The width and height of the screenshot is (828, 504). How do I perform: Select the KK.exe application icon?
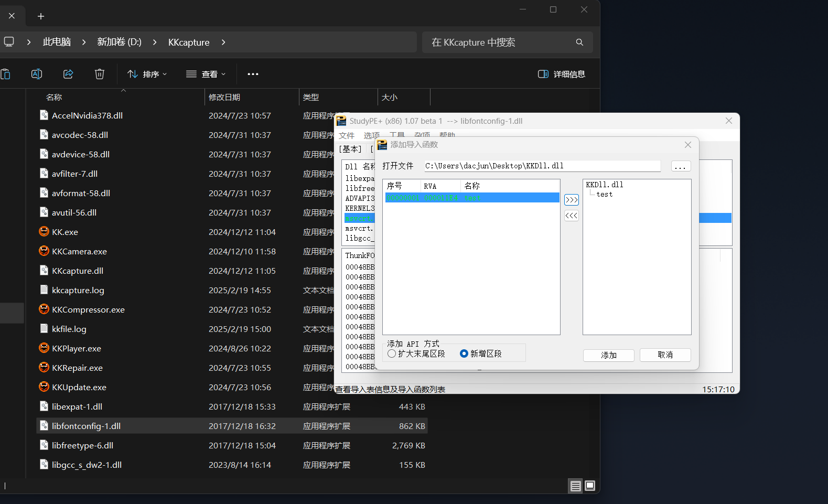point(44,232)
